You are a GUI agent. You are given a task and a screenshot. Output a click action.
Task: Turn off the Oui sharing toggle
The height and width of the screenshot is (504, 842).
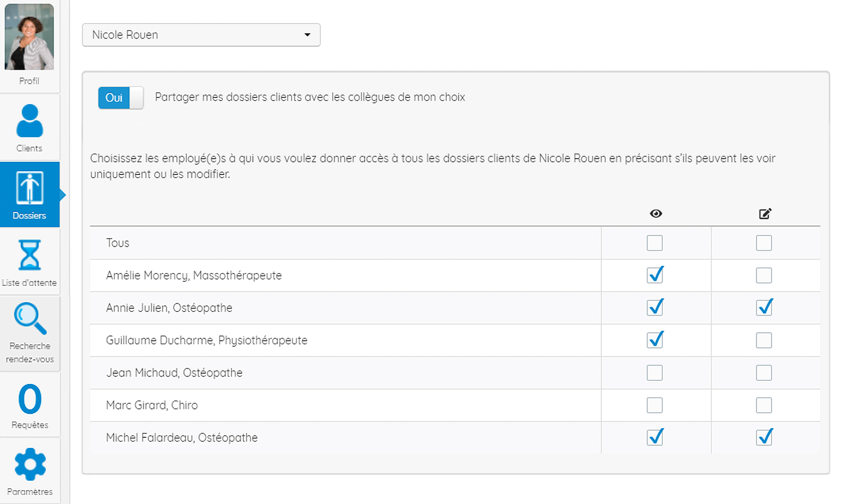121,98
